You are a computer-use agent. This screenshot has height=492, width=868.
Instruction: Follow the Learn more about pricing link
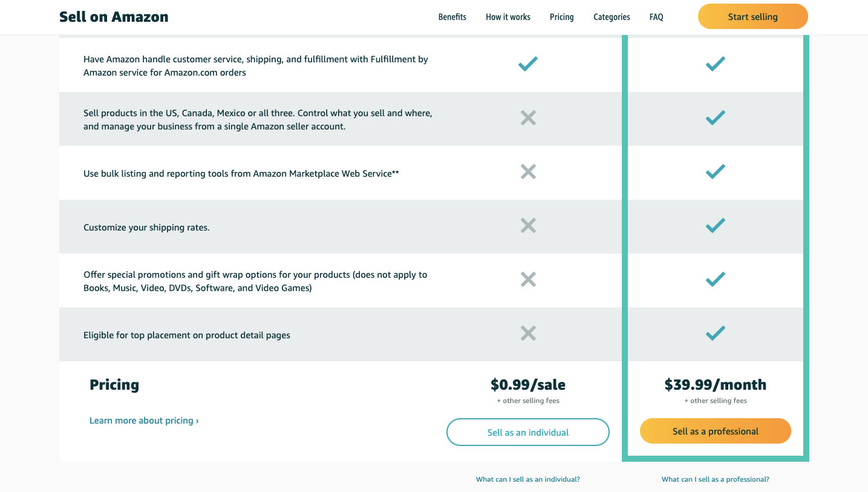pos(144,421)
